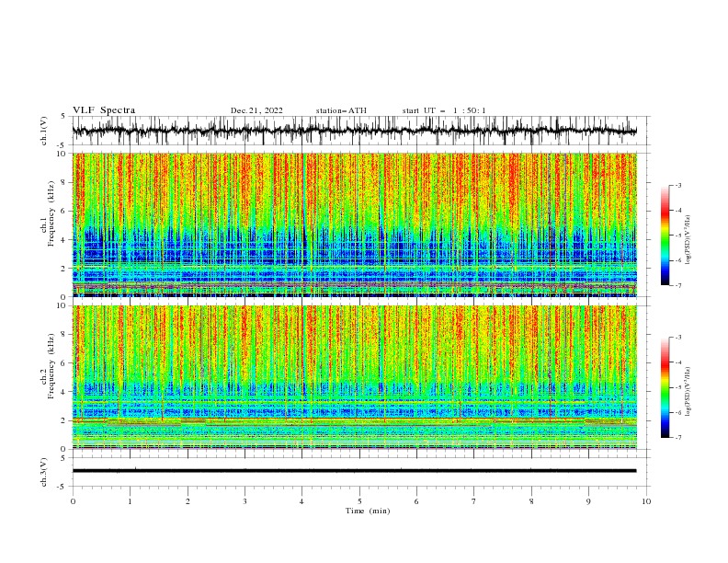Click the "start UT = 1 : 50: 1" text
This screenshot has height=563, width=728.
(x=444, y=110)
